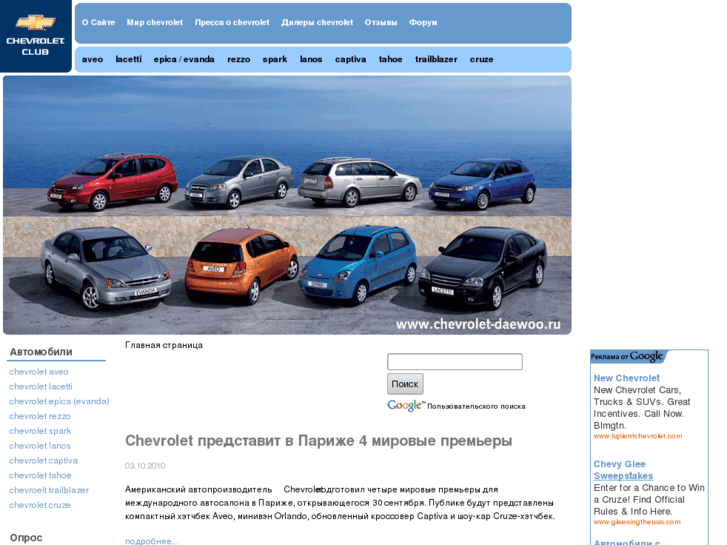
Task: Select 'aveo' in model bar
Action: 92,59
